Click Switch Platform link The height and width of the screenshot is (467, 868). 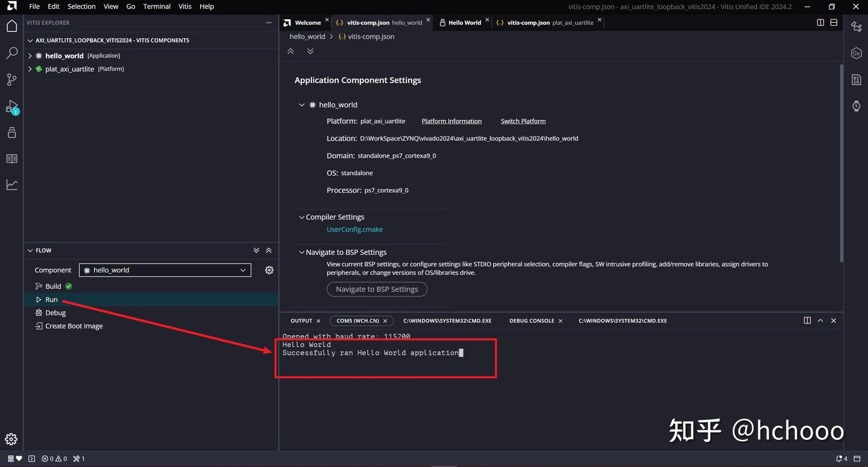[523, 121]
